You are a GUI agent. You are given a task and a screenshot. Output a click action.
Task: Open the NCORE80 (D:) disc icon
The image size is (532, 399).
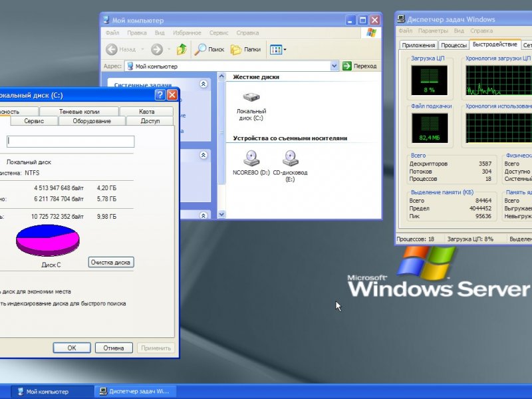coord(251,158)
